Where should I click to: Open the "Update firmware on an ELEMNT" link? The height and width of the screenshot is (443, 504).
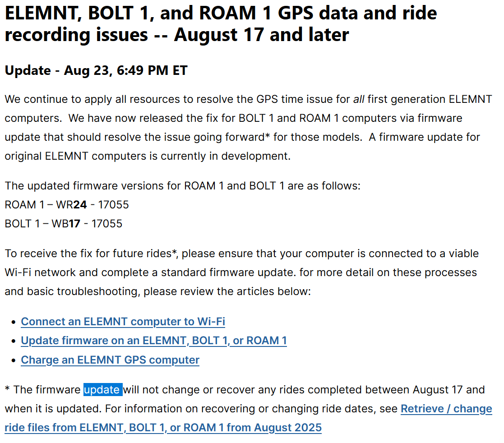pos(153,341)
